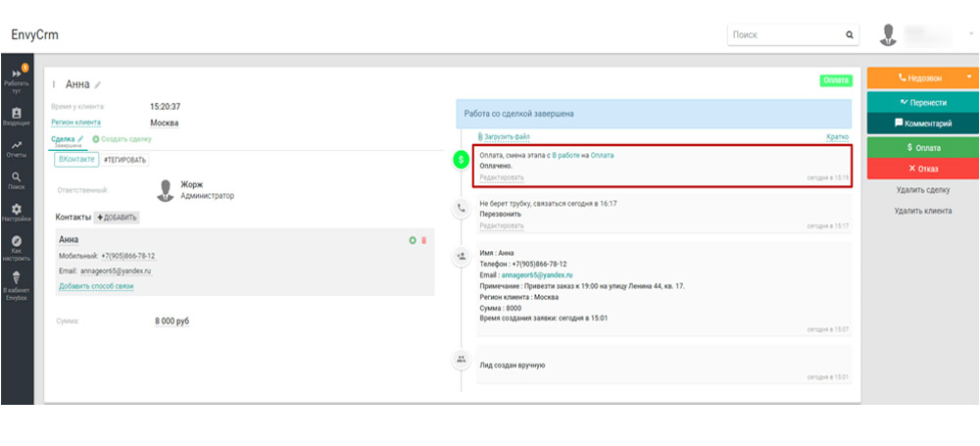Click Загрузить файл link

tap(505, 137)
